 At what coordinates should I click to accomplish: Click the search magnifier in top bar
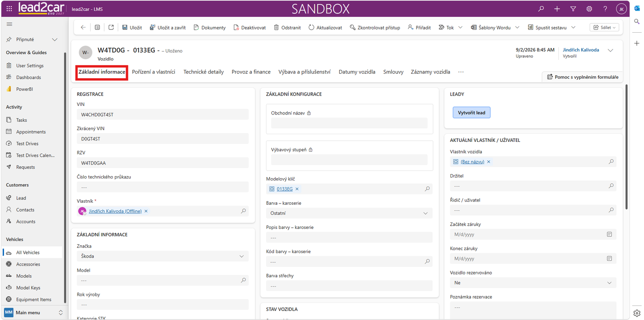click(x=541, y=8)
